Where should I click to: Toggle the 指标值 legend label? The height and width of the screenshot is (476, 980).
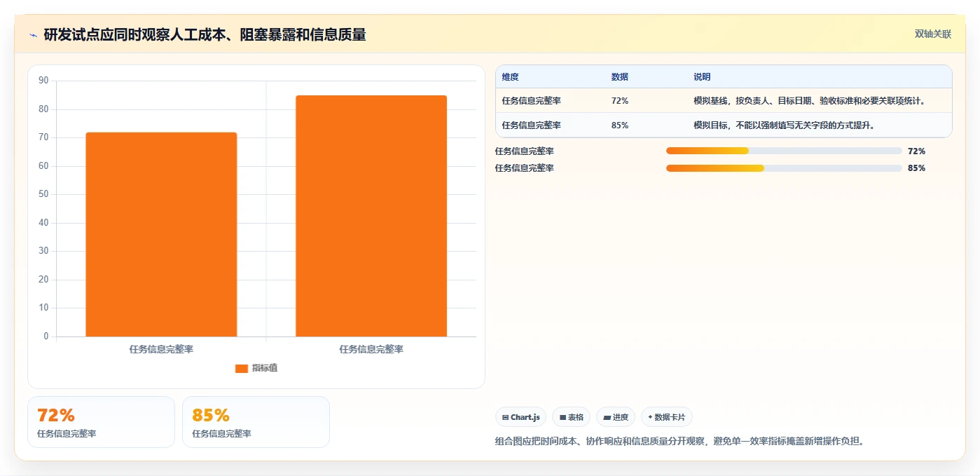pos(265,368)
